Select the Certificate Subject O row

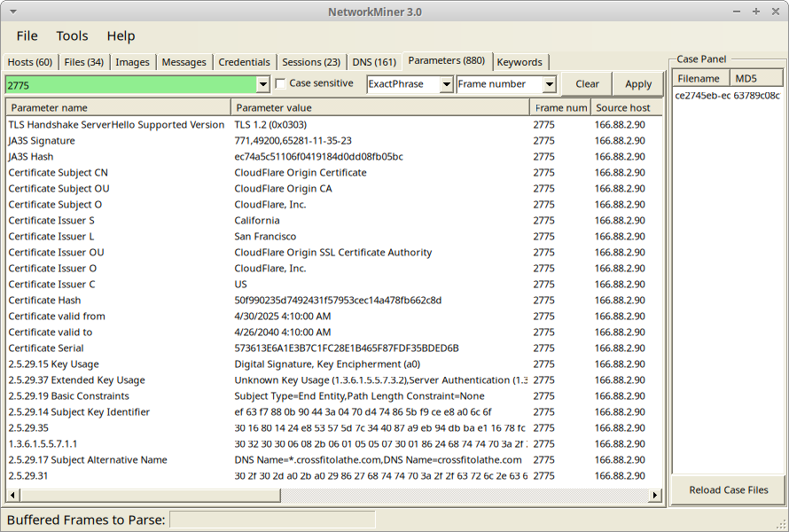click(x=334, y=204)
